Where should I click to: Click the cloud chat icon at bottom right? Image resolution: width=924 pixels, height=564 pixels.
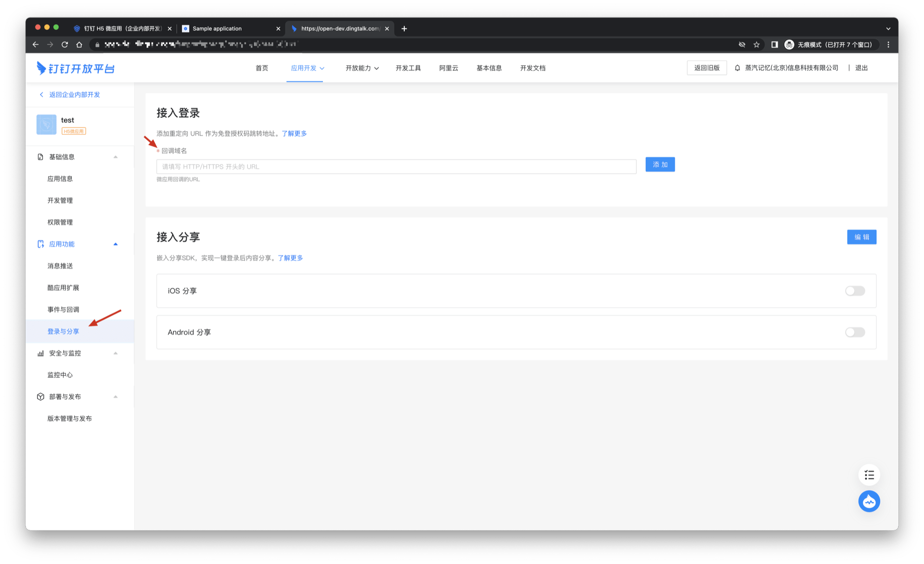tap(869, 501)
